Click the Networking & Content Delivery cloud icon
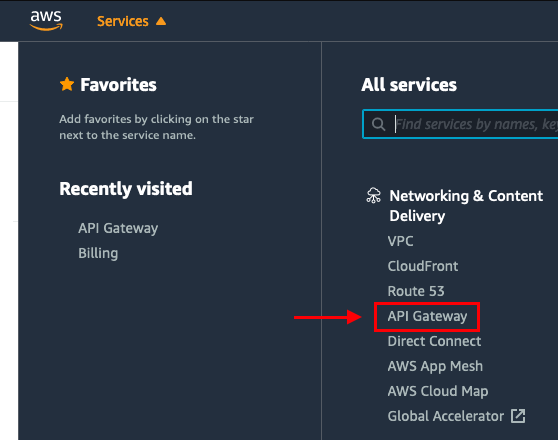Screen dimensions: 558x440 pyautogui.click(x=373, y=195)
